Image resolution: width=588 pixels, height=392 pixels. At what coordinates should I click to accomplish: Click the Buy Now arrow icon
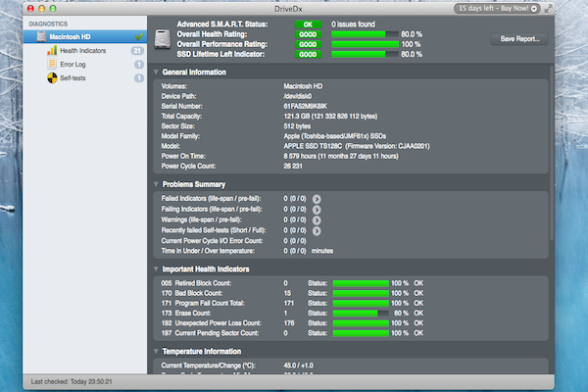tap(534, 9)
